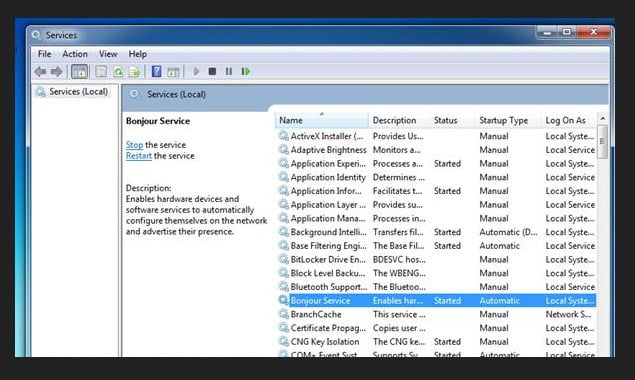Click the Refresh toolbar icon
The image size is (635, 380).
tap(118, 72)
